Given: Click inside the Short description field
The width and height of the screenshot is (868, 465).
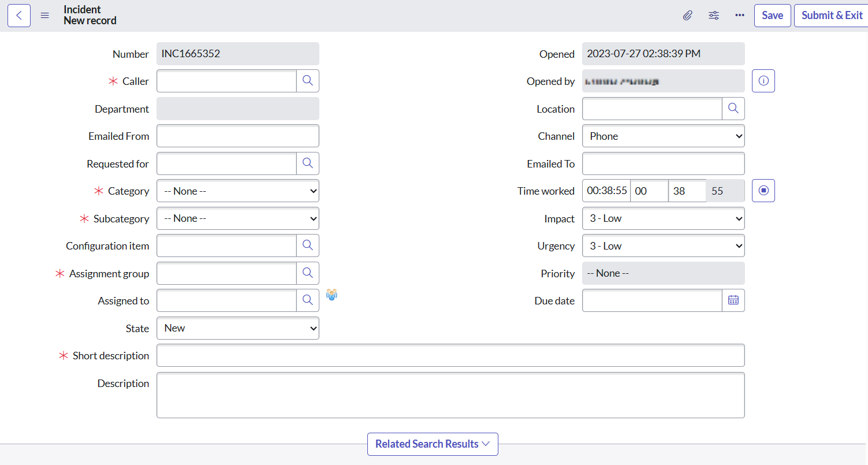Looking at the screenshot, I should pos(450,355).
